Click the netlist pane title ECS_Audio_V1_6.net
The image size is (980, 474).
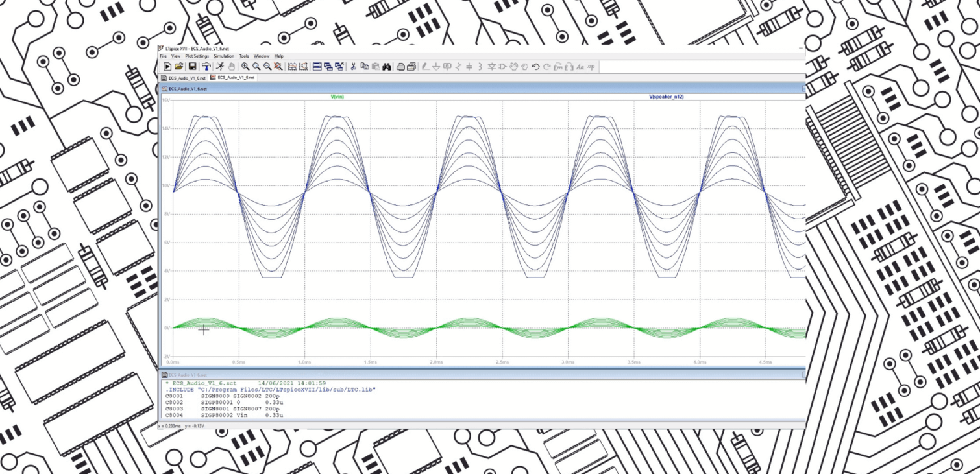coord(188,375)
